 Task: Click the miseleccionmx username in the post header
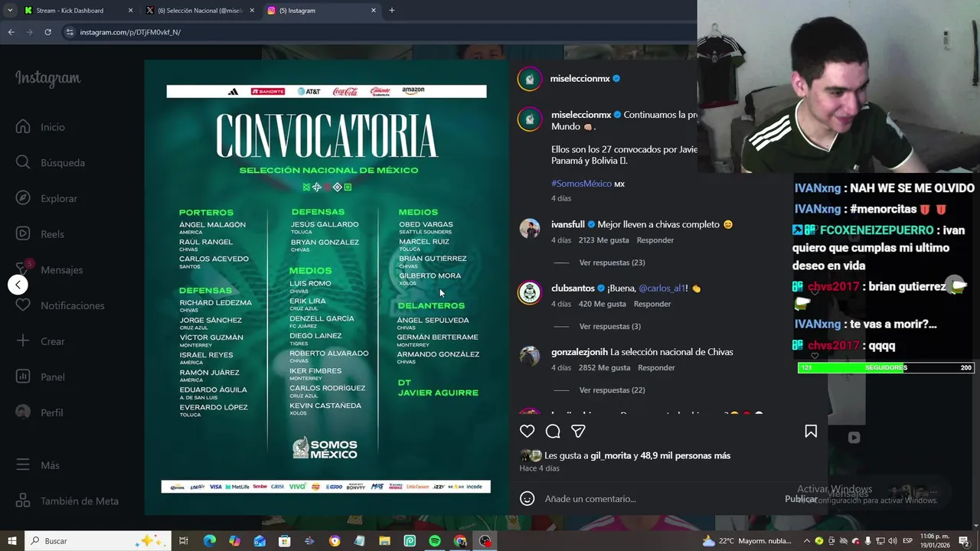pos(580,79)
